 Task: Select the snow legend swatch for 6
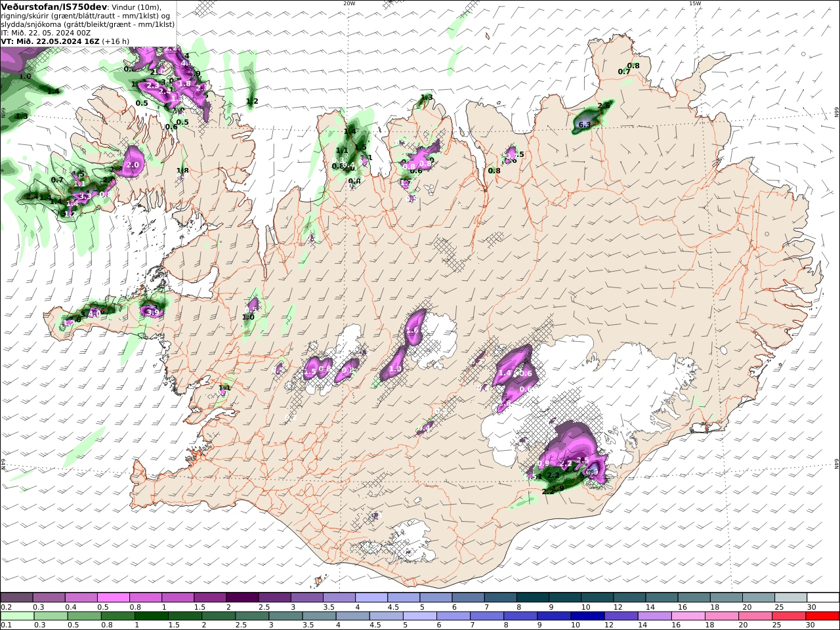click(470, 598)
